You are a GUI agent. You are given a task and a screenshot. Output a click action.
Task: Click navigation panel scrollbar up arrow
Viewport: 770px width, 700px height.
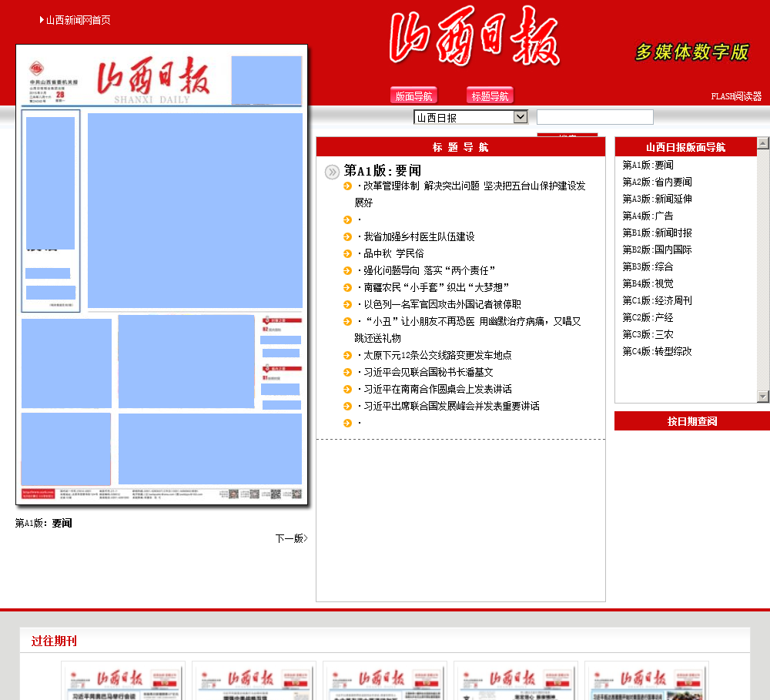[x=762, y=143]
